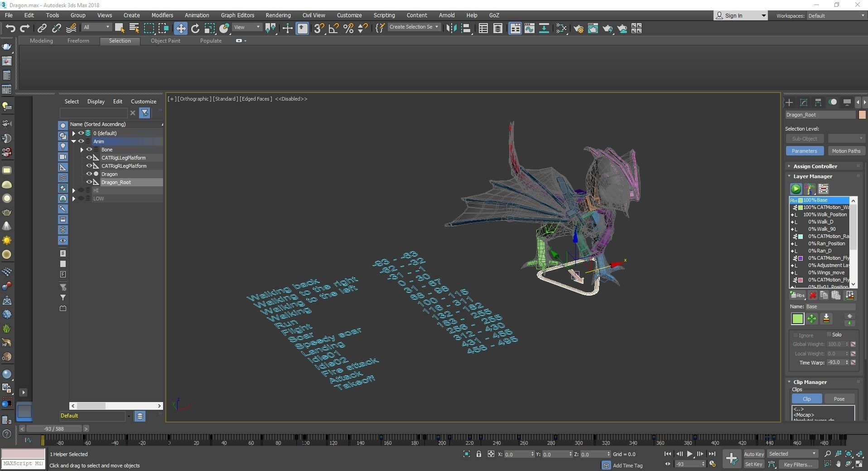Toggle the Angle Snap icon
This screenshot has width=868, height=471.
334,29
